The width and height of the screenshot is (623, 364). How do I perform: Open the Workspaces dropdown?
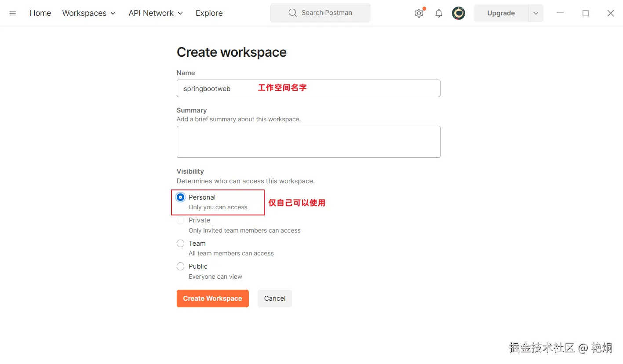click(x=89, y=13)
